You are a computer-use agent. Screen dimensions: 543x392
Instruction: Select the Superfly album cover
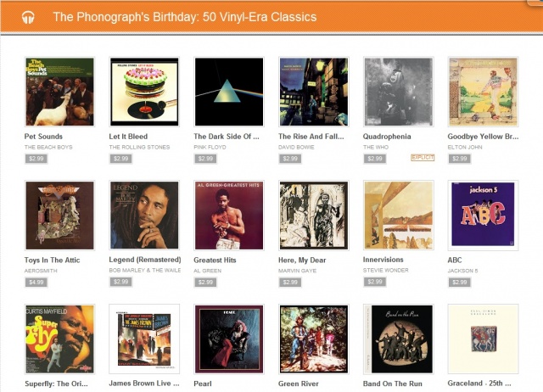point(59,339)
